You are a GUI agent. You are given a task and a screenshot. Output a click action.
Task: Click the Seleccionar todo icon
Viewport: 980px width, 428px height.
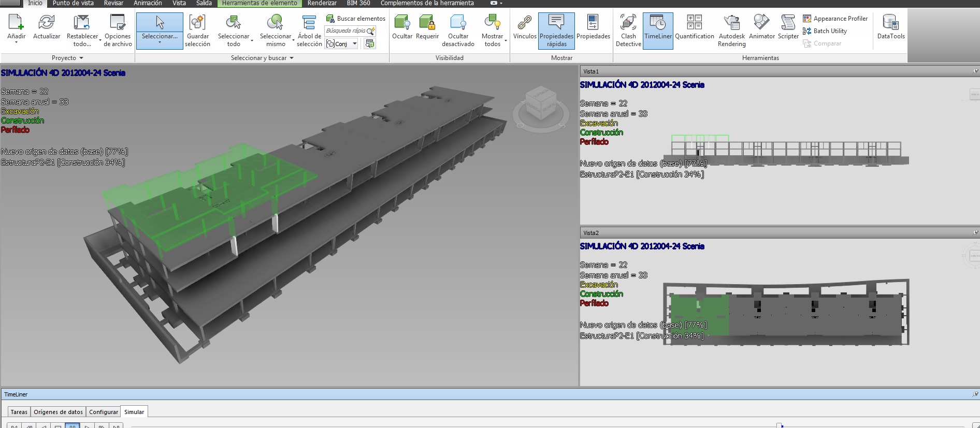[x=233, y=23]
